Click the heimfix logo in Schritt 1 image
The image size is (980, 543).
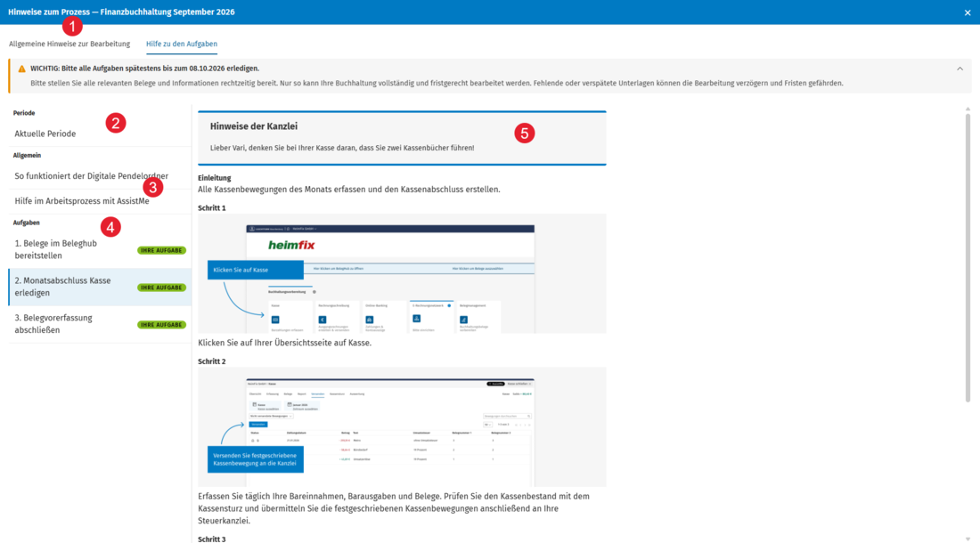coord(291,246)
